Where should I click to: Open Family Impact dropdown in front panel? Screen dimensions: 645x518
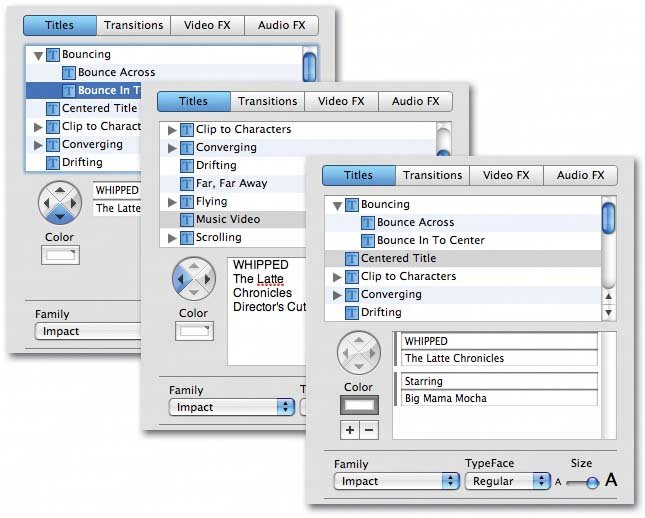[396, 481]
